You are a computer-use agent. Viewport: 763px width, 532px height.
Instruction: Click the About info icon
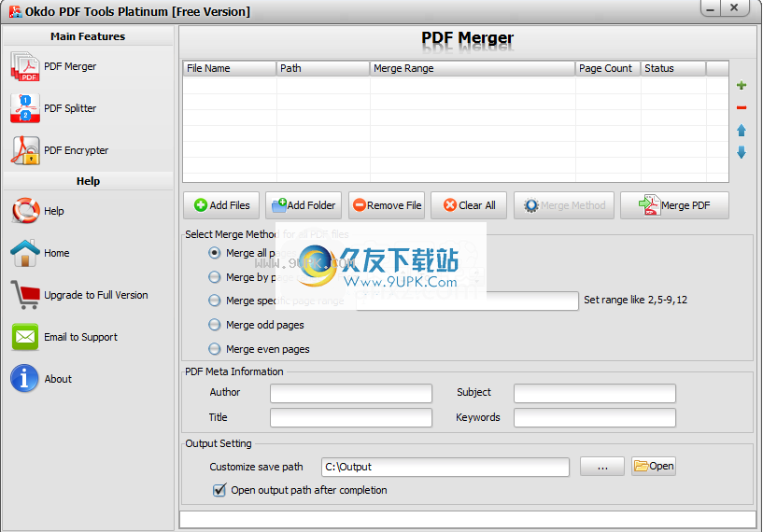tap(24, 378)
